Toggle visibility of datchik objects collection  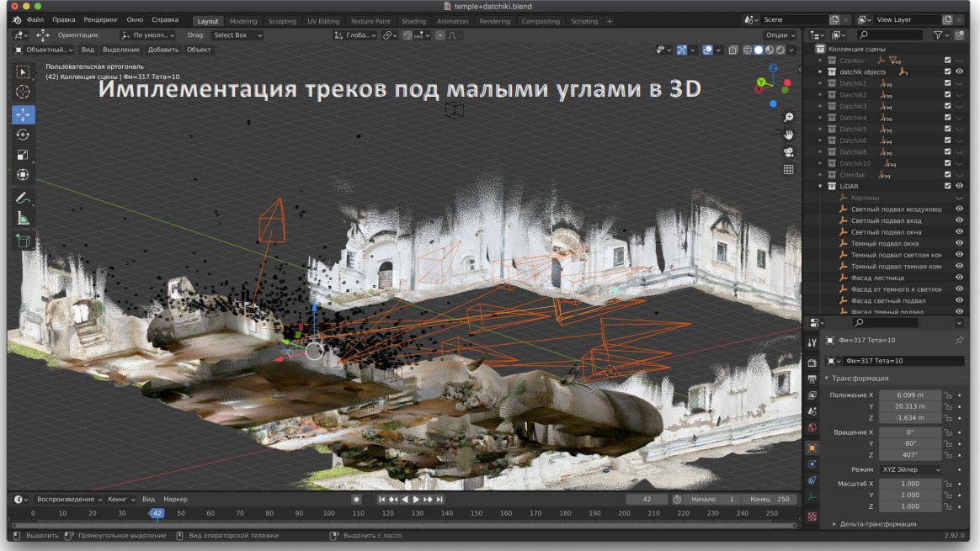coord(959,72)
